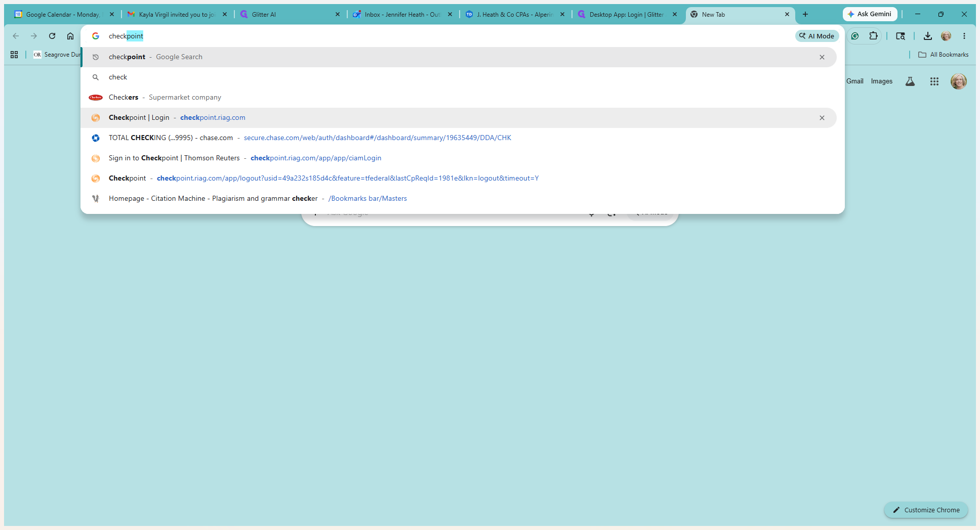Viewport: 980px width, 530px height.
Task: Open the tab search icon in the toolbar
Action: point(901,36)
